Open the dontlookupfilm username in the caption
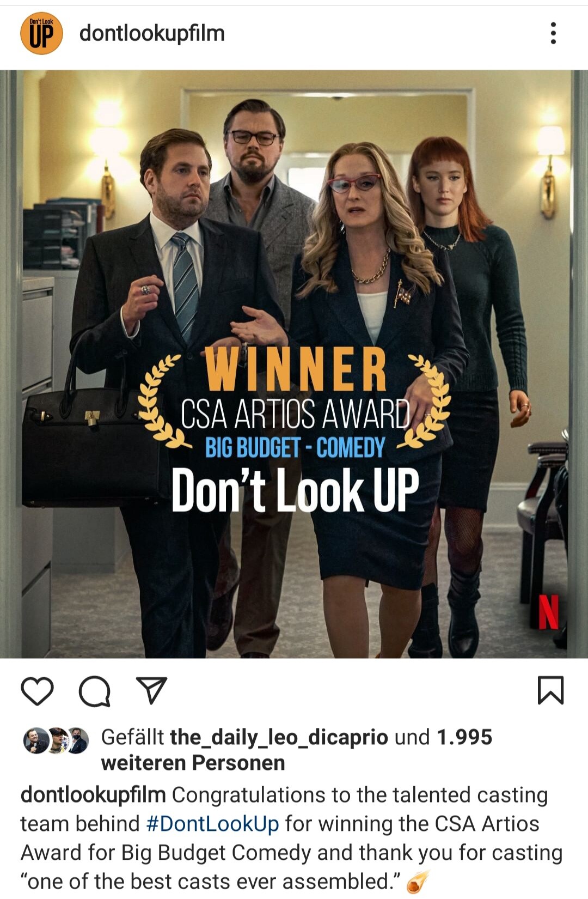The width and height of the screenshot is (588, 899). pyautogui.click(x=93, y=795)
